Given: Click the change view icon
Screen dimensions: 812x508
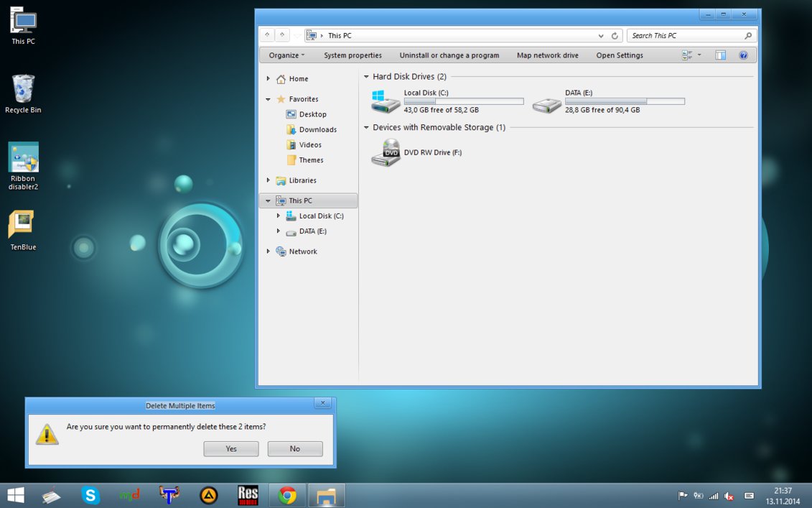Looking at the screenshot, I should 686,55.
